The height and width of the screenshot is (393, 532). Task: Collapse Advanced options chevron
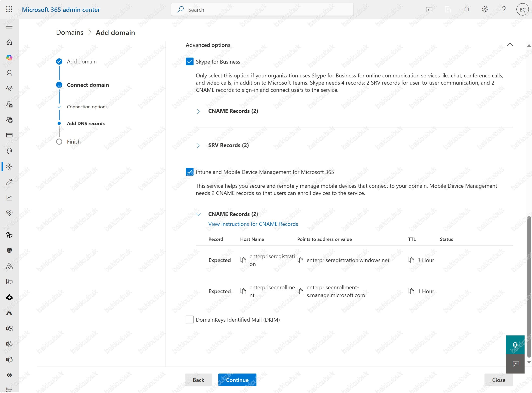click(x=509, y=45)
